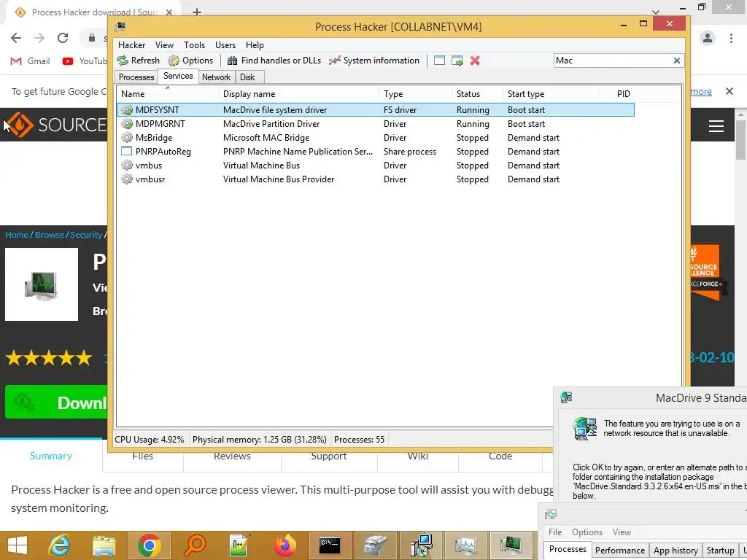Viewport: 747px width, 560px height.
Task: Sort by the Status column header
Action: [x=477, y=94]
